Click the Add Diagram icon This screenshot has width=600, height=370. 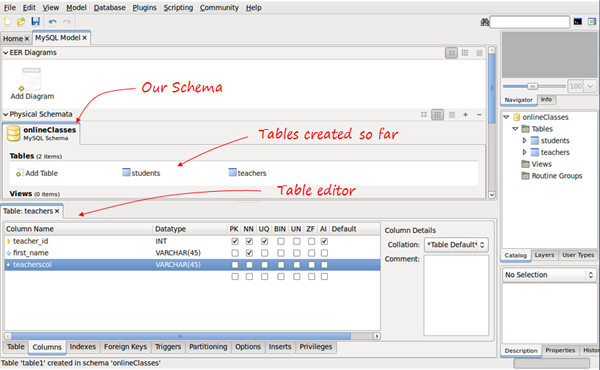click(x=32, y=79)
